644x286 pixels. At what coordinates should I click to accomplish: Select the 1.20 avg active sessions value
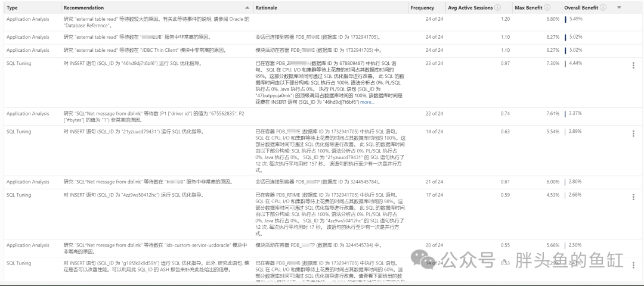[x=506, y=19]
